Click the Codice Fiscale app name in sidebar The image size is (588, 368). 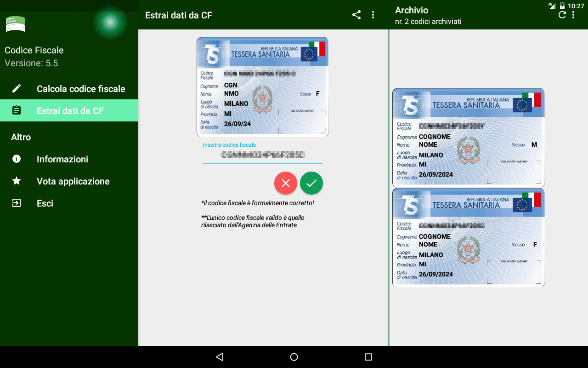[x=34, y=50]
